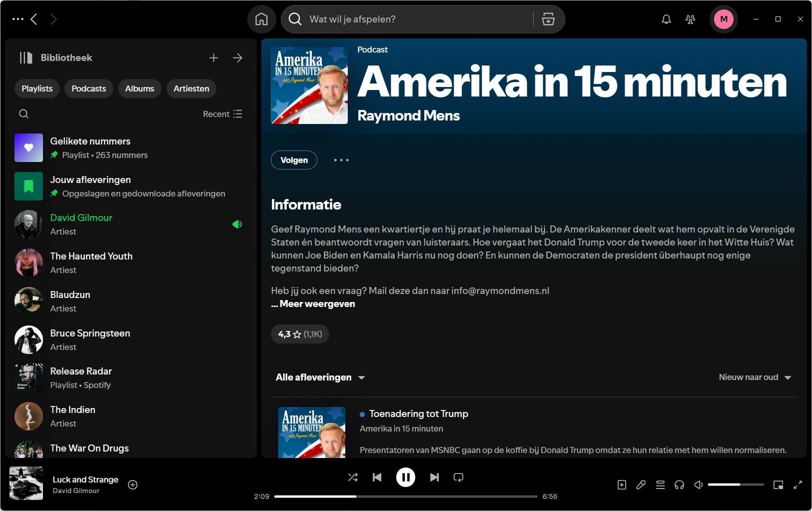Follow the podcast with Volgen

click(294, 160)
